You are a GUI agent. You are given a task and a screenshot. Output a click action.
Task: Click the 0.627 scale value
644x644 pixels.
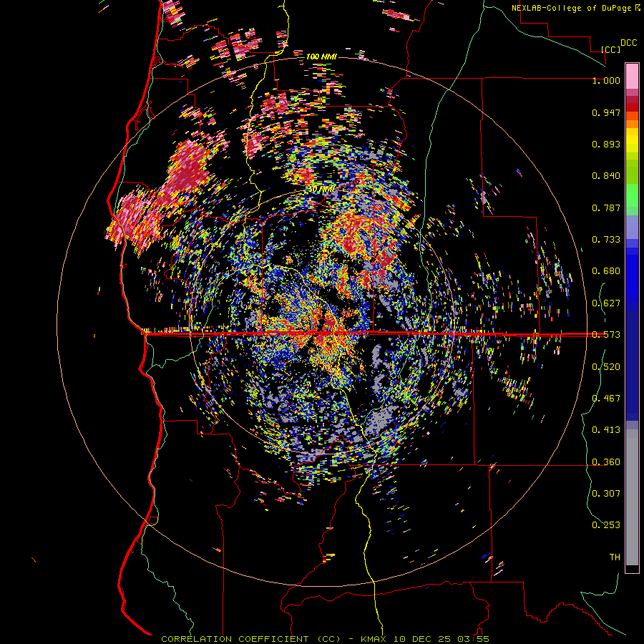click(x=606, y=303)
